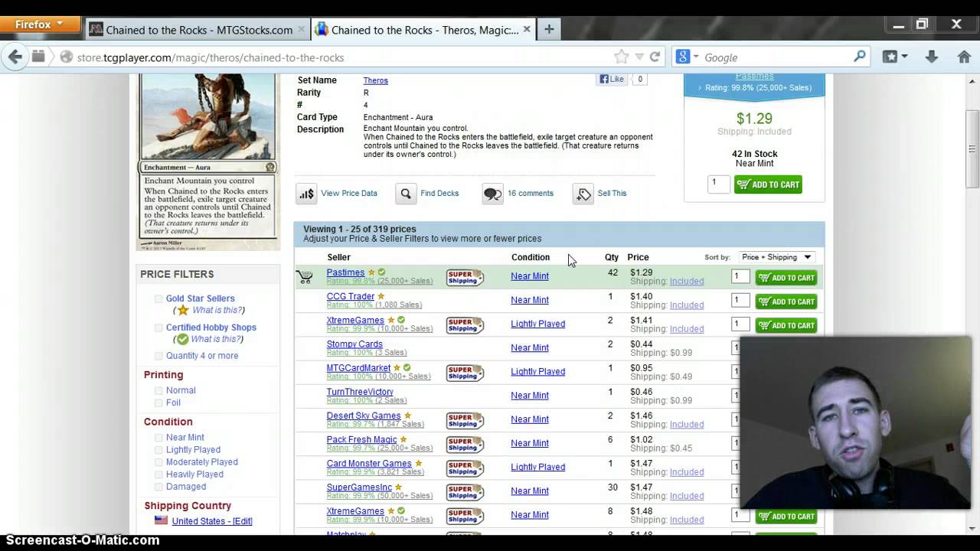Open the Lightly Played link in the MTGCardMarket row
This screenshot has width=980, height=551.
pyautogui.click(x=538, y=372)
